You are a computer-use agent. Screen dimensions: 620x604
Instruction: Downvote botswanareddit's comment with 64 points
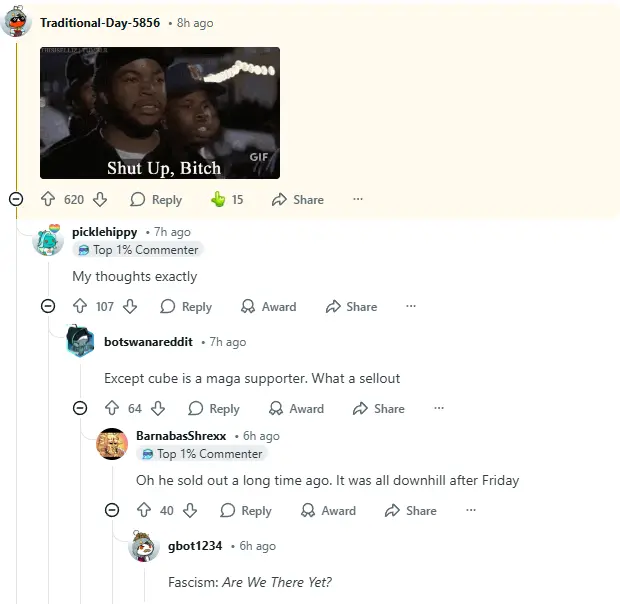coord(158,408)
